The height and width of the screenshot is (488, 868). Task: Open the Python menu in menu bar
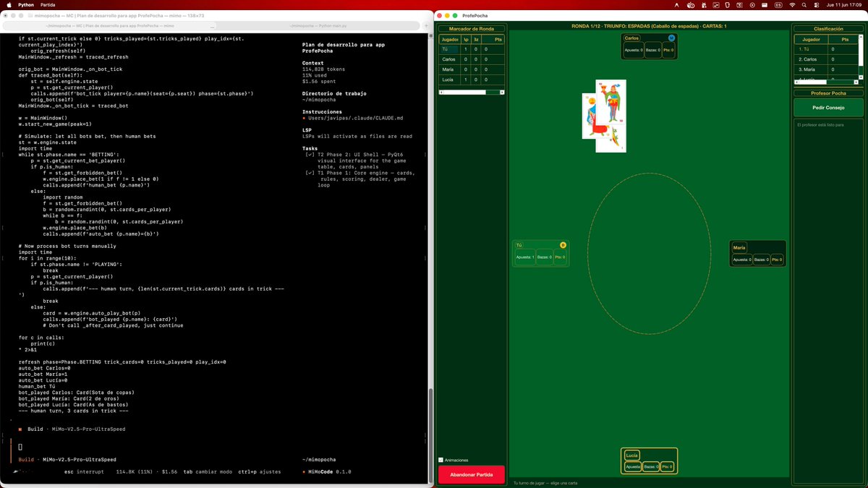[26, 4]
